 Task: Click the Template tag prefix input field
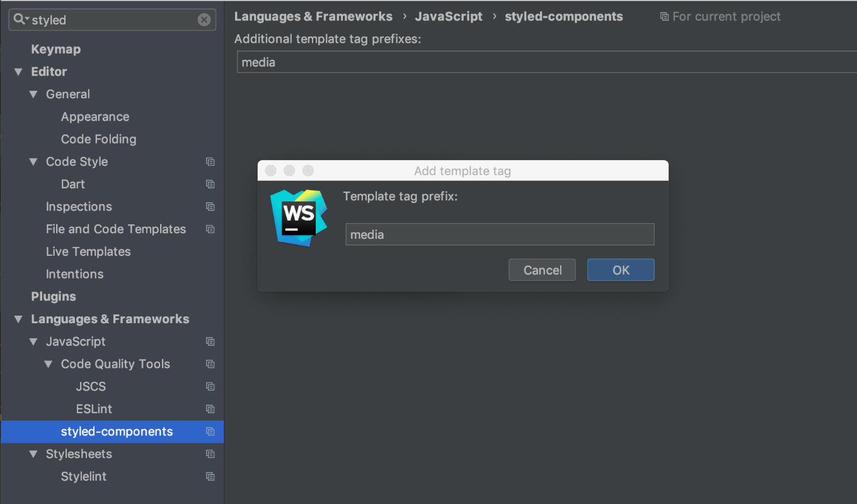pos(500,234)
